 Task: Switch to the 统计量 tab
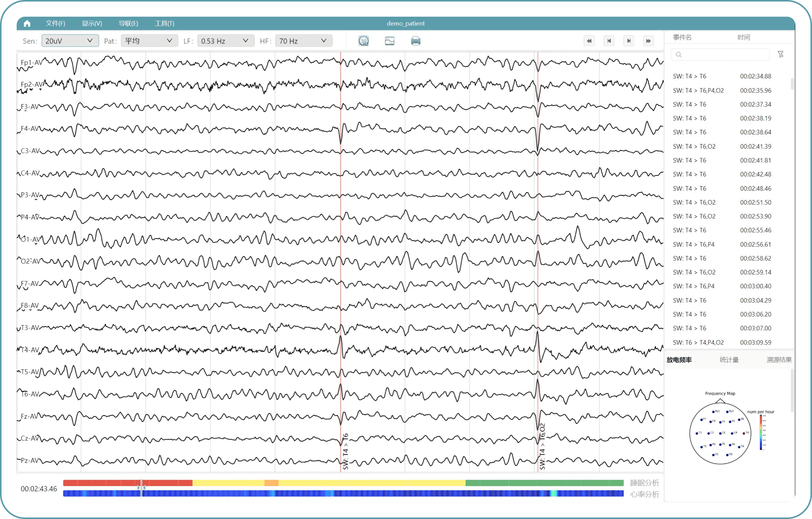click(x=729, y=360)
